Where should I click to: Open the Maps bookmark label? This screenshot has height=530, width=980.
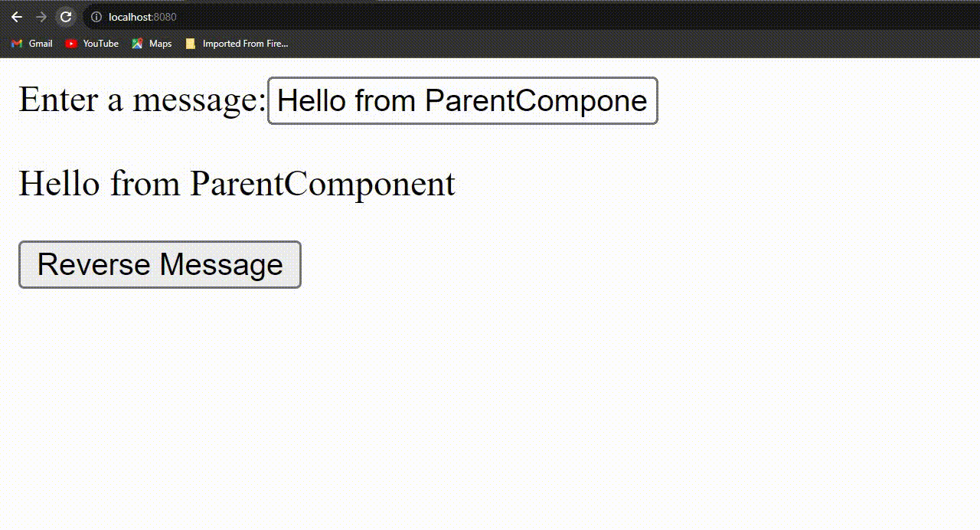click(x=160, y=44)
